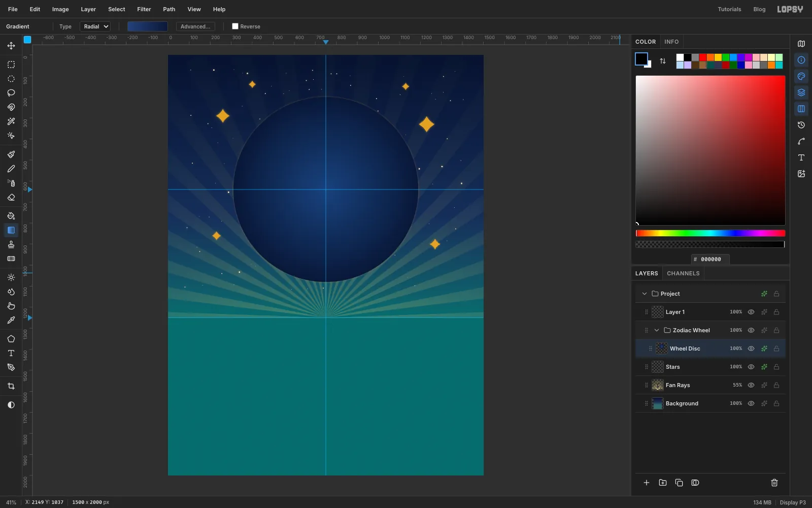The width and height of the screenshot is (812, 508).
Task: Open the Tutorials link
Action: click(729, 9)
